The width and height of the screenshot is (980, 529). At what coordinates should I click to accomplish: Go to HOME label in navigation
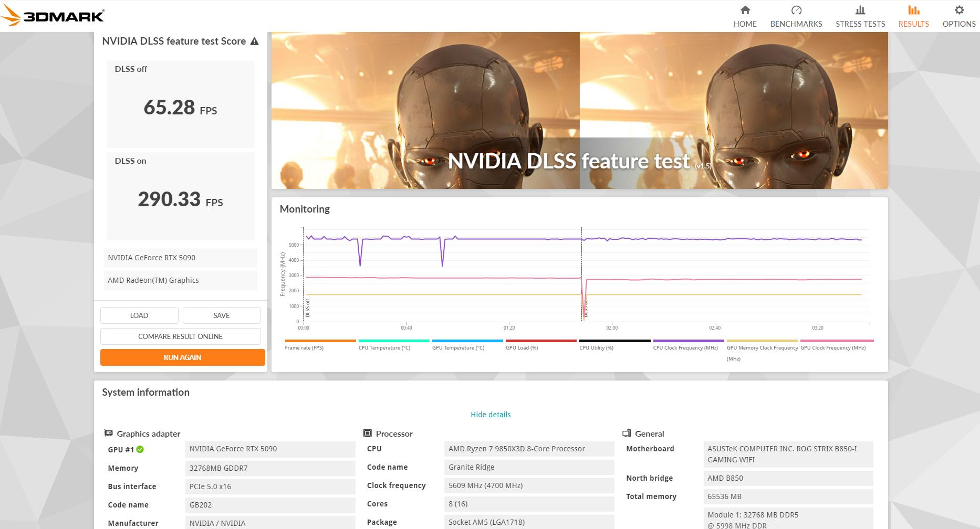(745, 24)
